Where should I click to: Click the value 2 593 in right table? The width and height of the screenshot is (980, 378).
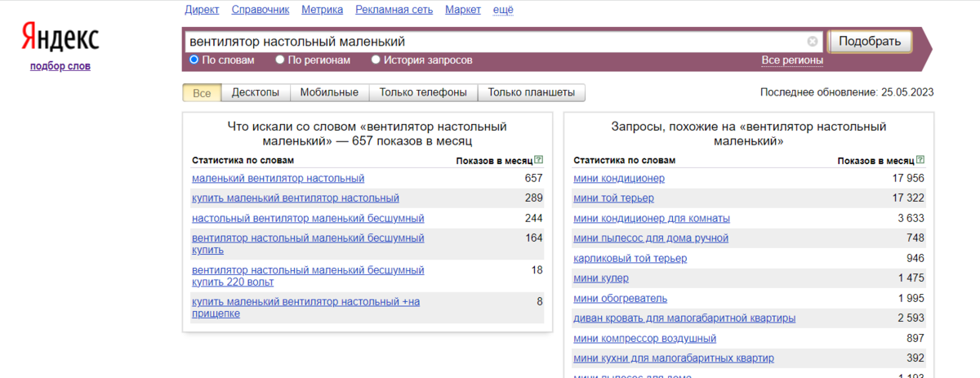click(x=911, y=318)
